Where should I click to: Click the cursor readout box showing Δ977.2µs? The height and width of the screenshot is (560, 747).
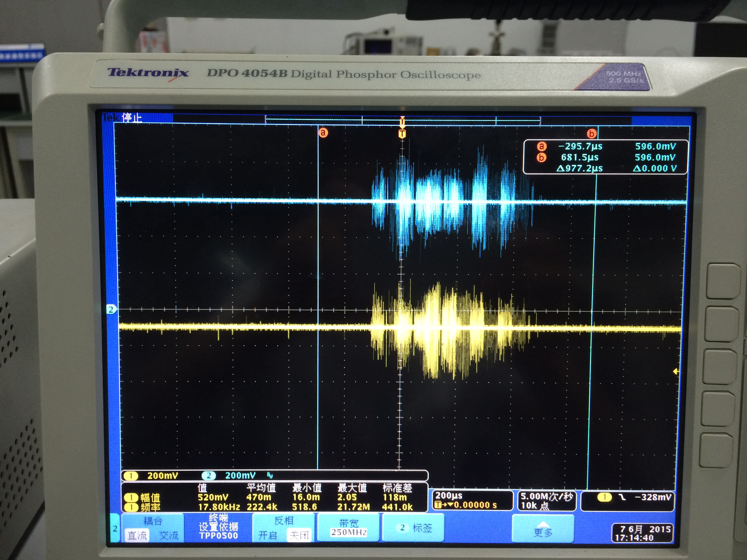point(606,157)
